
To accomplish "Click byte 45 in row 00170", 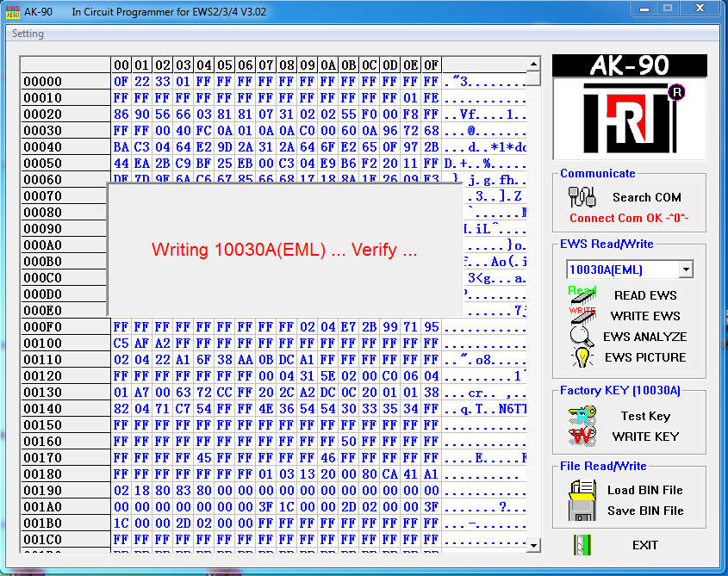I will (x=204, y=458).
